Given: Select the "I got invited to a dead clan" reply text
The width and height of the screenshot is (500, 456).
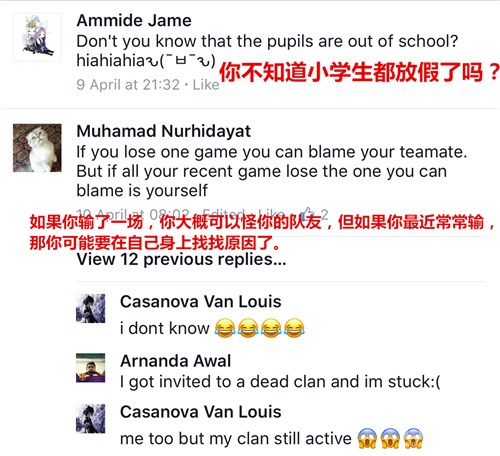Looking at the screenshot, I should (280, 382).
